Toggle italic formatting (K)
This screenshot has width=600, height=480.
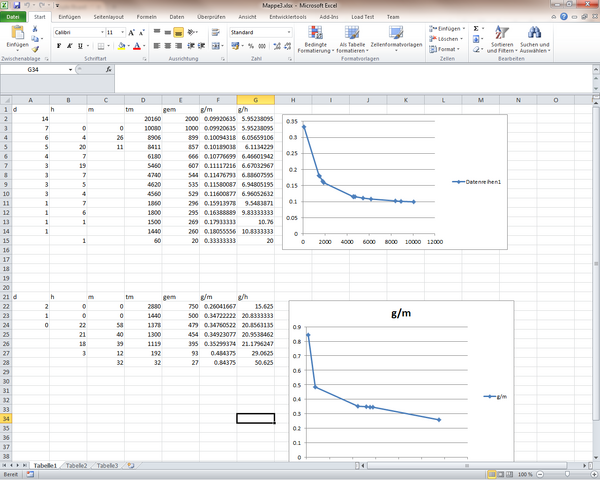click(70, 46)
